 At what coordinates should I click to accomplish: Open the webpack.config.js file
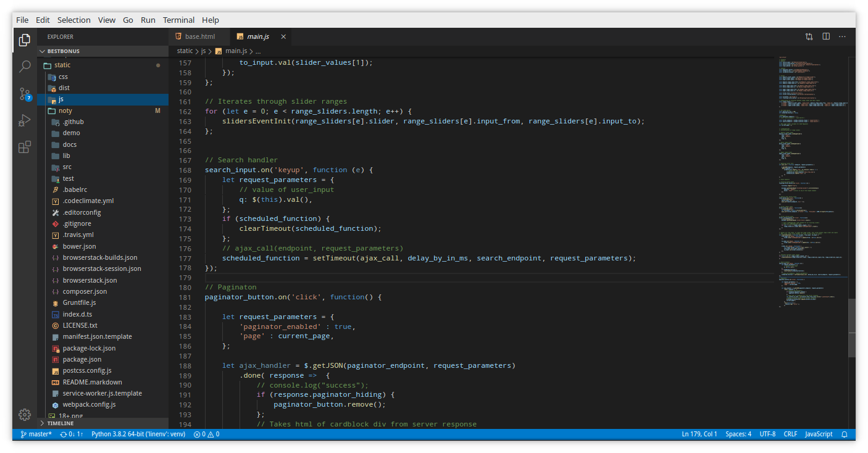(x=89, y=405)
